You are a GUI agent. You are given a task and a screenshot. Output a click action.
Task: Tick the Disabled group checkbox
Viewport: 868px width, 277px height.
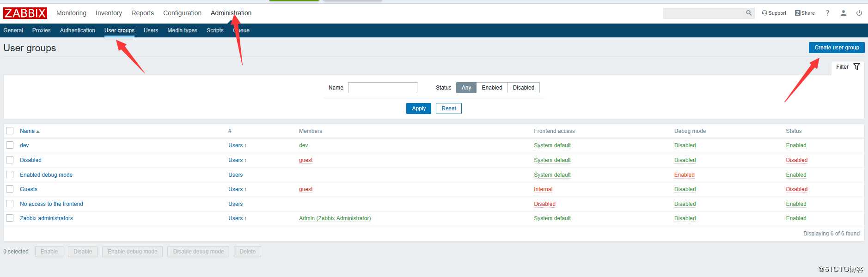pos(10,160)
